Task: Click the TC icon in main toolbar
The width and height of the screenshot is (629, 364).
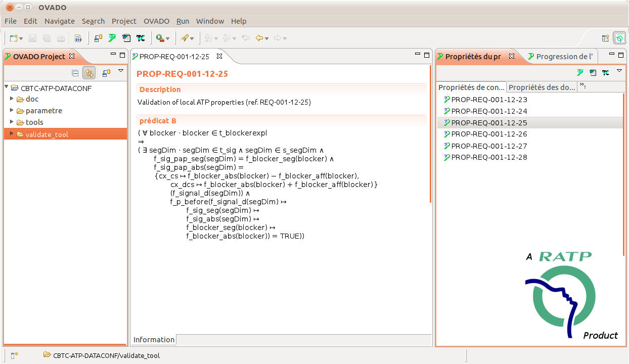Action: (140, 38)
